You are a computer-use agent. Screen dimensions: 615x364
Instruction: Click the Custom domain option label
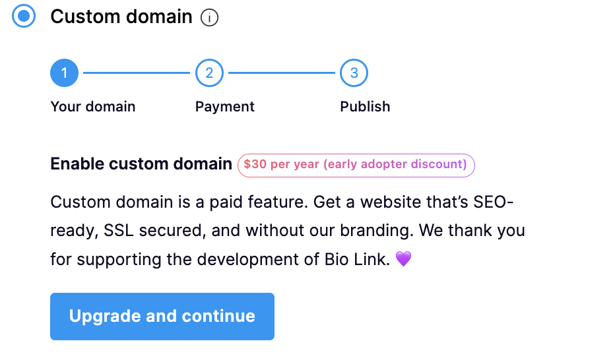coord(121,17)
